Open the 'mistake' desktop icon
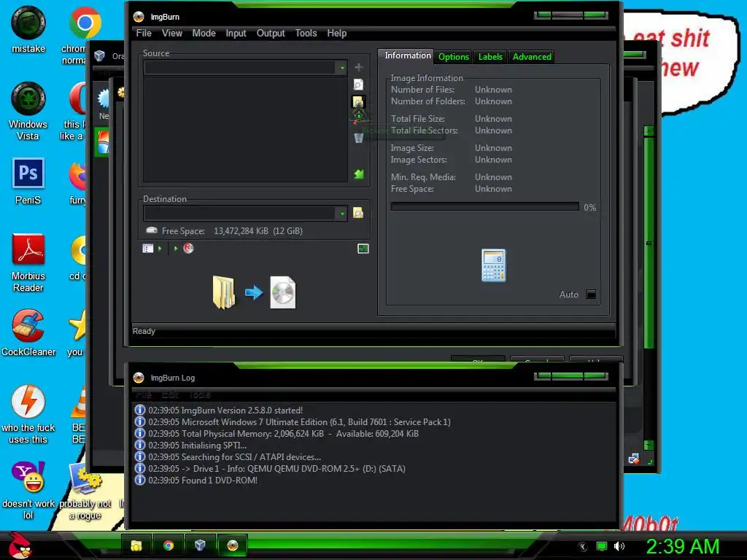 (x=28, y=23)
